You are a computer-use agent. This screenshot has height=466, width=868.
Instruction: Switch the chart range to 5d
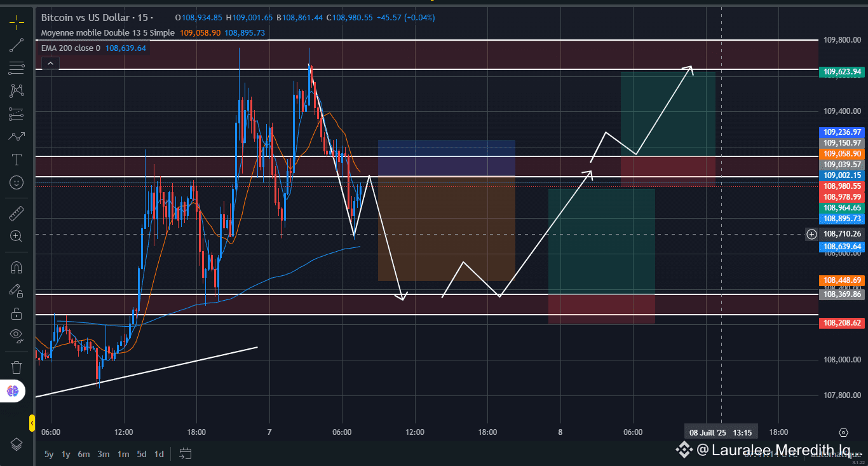[142, 454]
